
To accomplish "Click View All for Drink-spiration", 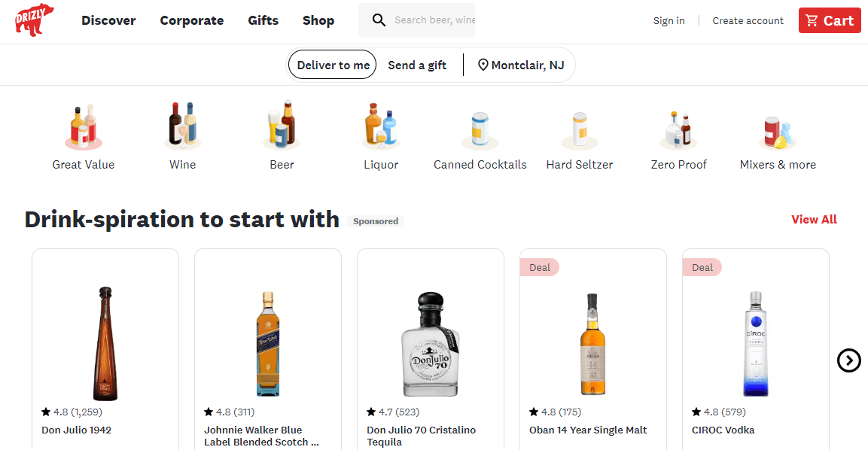I will pos(814,219).
